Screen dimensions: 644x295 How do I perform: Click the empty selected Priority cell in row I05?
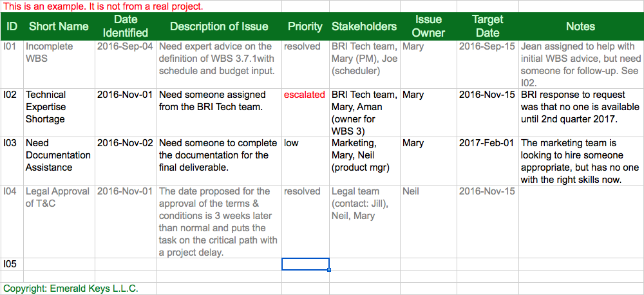tap(305, 264)
